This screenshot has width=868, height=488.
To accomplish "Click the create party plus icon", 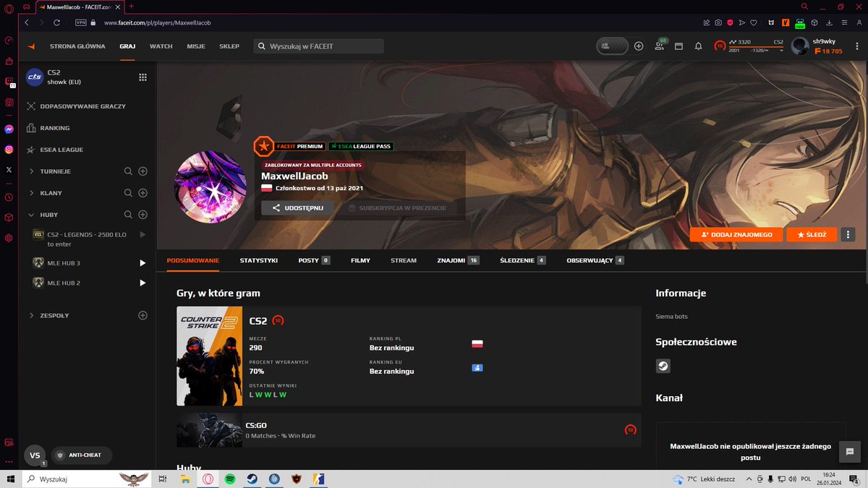I will (639, 46).
